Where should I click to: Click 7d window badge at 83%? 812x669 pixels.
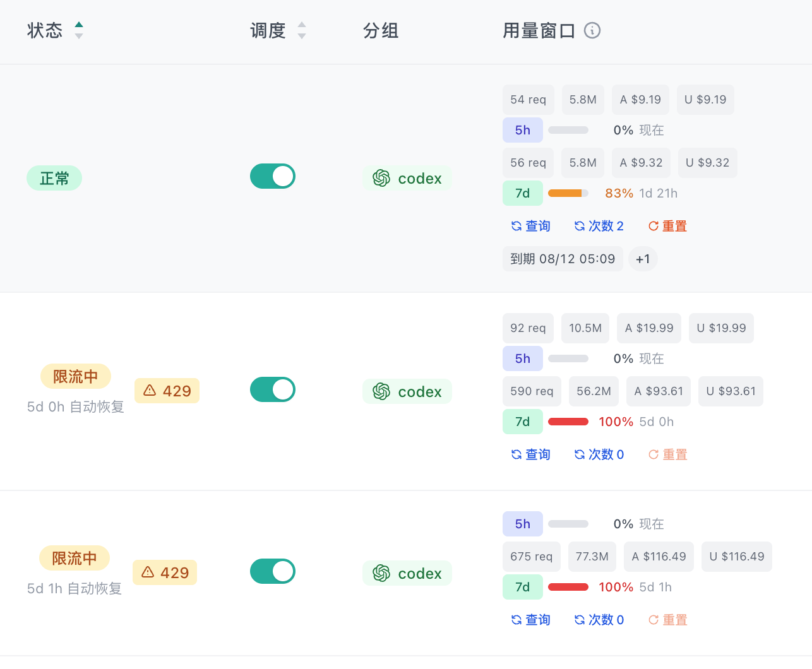[523, 193]
